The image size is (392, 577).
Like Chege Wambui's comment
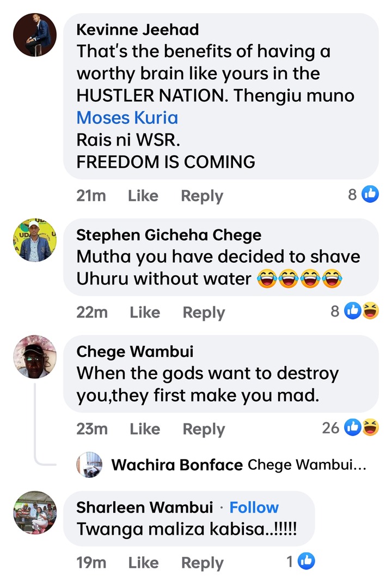point(145,429)
